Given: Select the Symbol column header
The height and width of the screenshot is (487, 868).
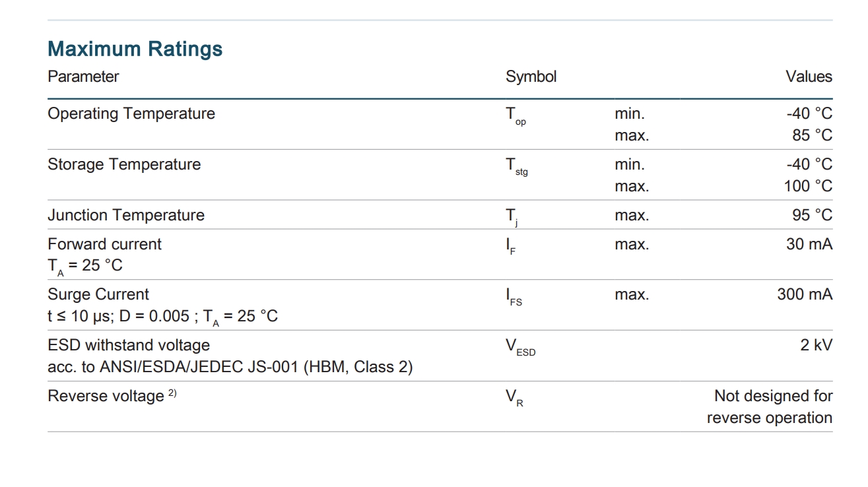Looking at the screenshot, I should (531, 77).
